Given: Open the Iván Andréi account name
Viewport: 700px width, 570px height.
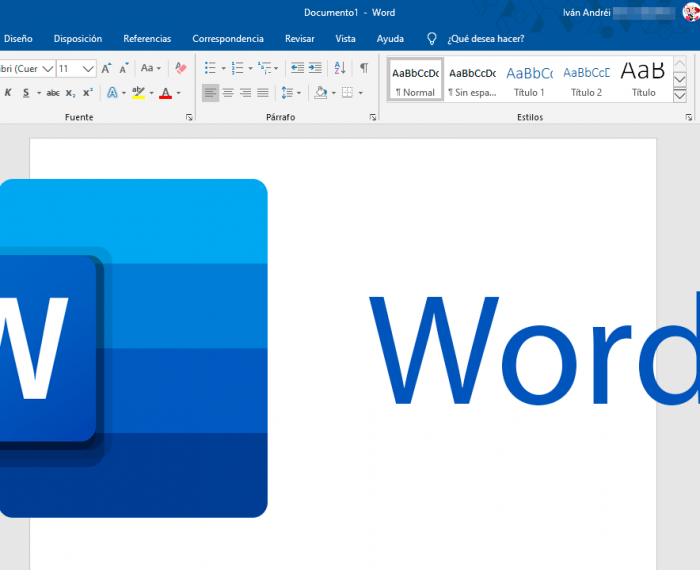Looking at the screenshot, I should pos(587,12).
